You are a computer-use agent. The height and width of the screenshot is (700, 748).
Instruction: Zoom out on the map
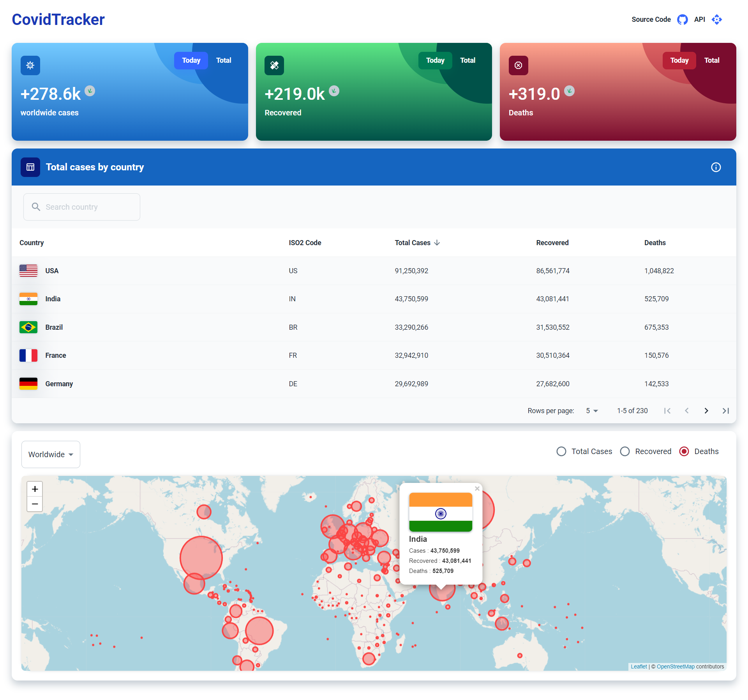(35, 504)
